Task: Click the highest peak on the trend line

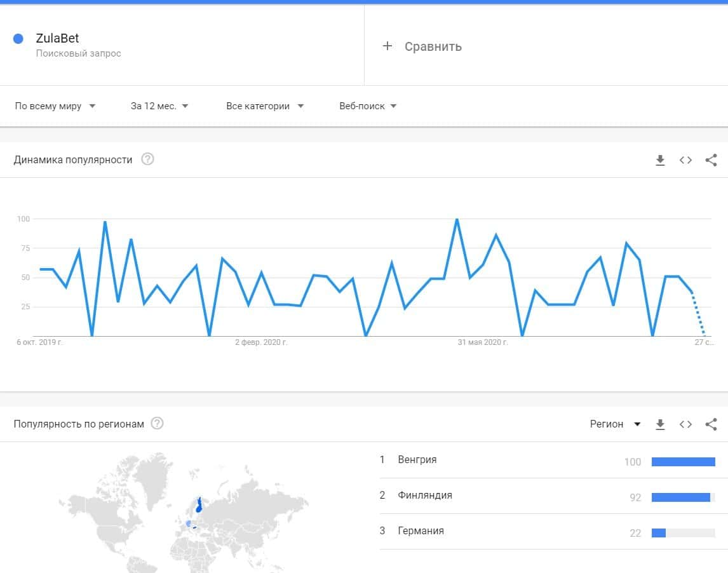Action: pos(456,220)
